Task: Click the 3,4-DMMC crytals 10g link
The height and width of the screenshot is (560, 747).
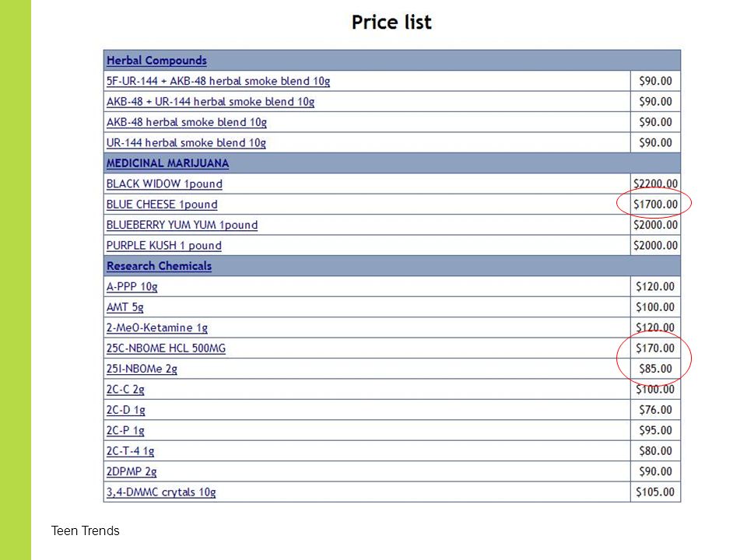Action: pos(161,492)
